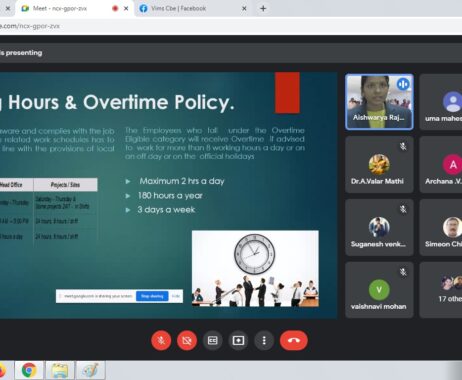Click the Projects / Sites table header

point(65,185)
